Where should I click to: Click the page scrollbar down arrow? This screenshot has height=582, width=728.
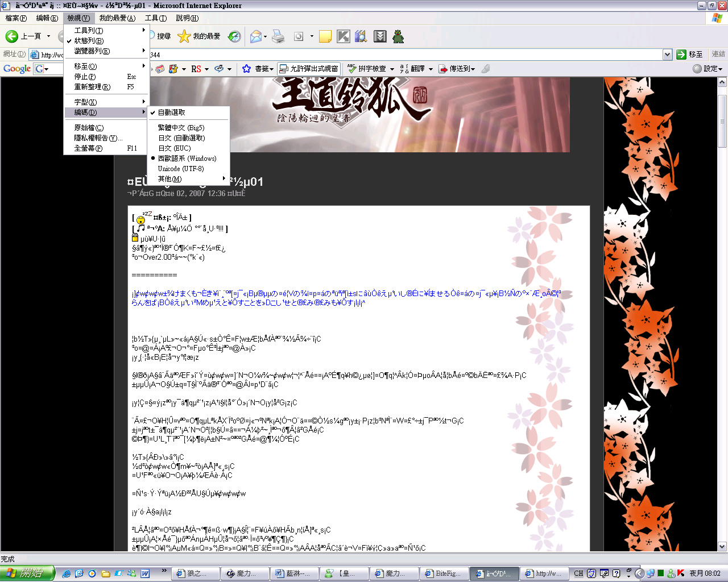(x=722, y=547)
